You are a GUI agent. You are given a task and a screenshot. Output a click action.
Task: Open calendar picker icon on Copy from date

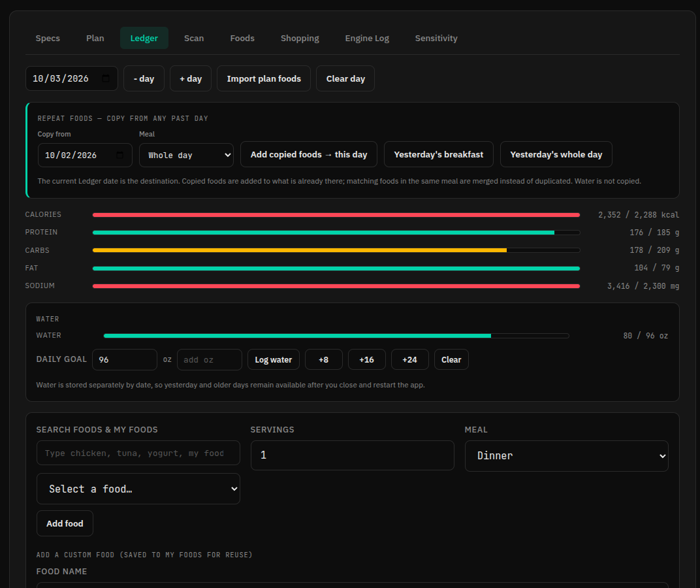pos(119,155)
